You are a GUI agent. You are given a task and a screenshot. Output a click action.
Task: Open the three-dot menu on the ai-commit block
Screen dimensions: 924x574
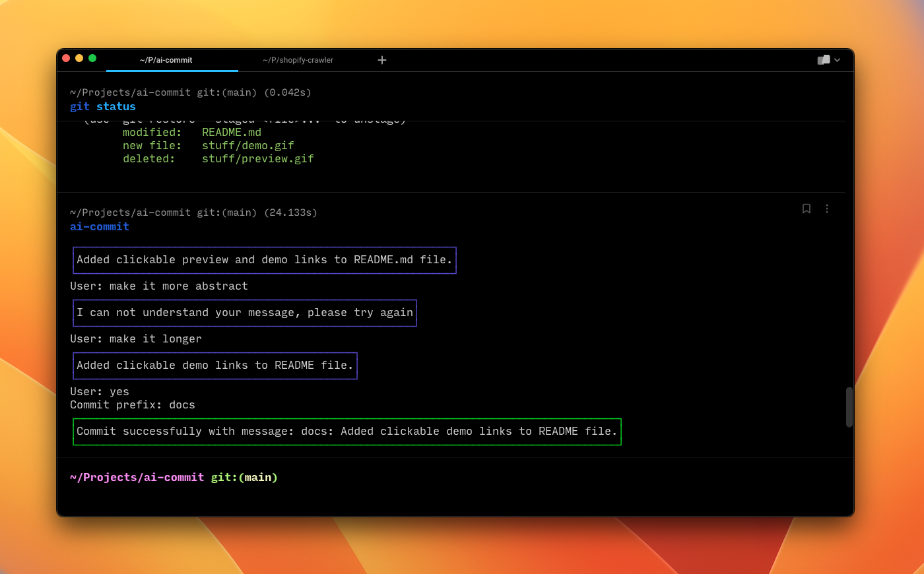point(827,208)
